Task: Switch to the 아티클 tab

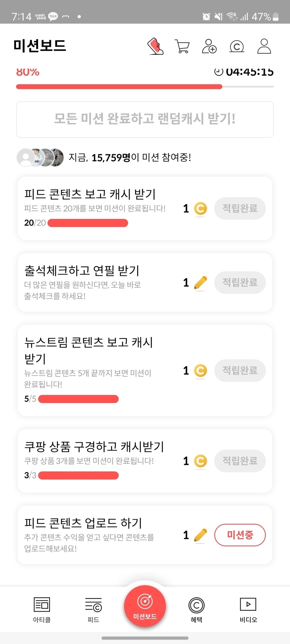Action: 42,609
